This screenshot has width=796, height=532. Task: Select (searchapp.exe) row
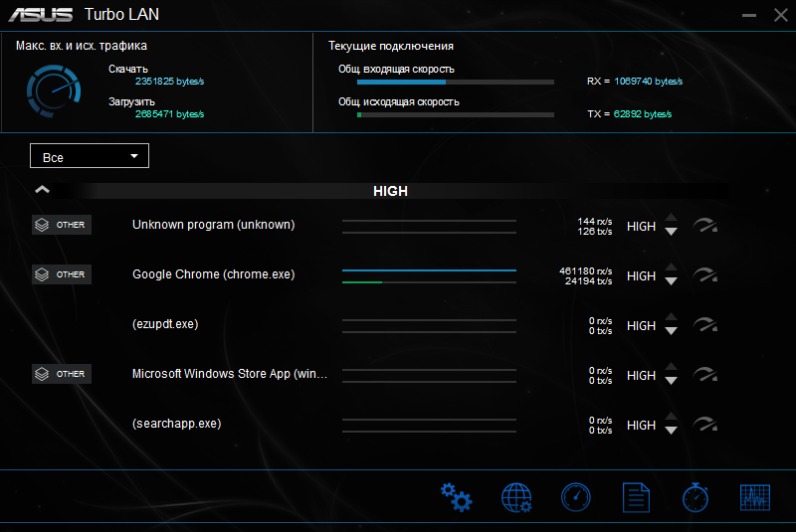(376, 424)
